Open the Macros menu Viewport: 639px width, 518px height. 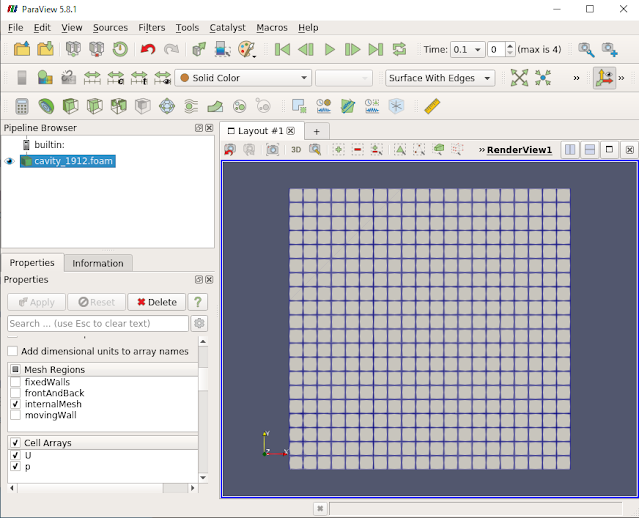pos(272,27)
